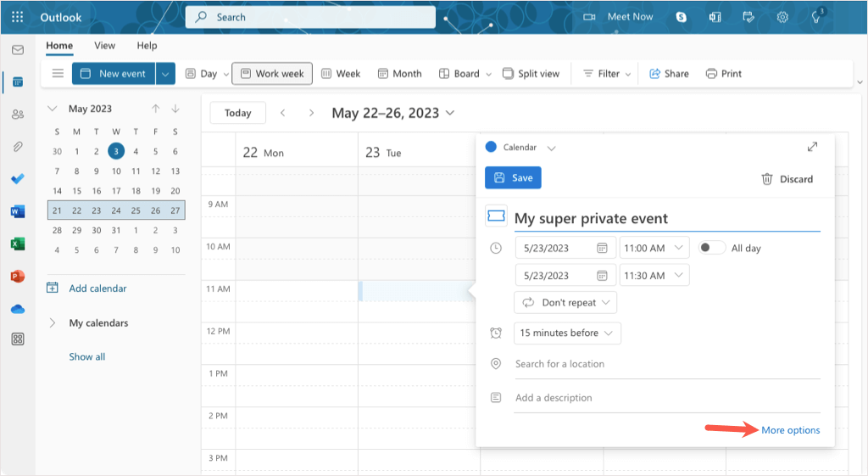
Task: Open the Help tab
Action: [x=147, y=46]
